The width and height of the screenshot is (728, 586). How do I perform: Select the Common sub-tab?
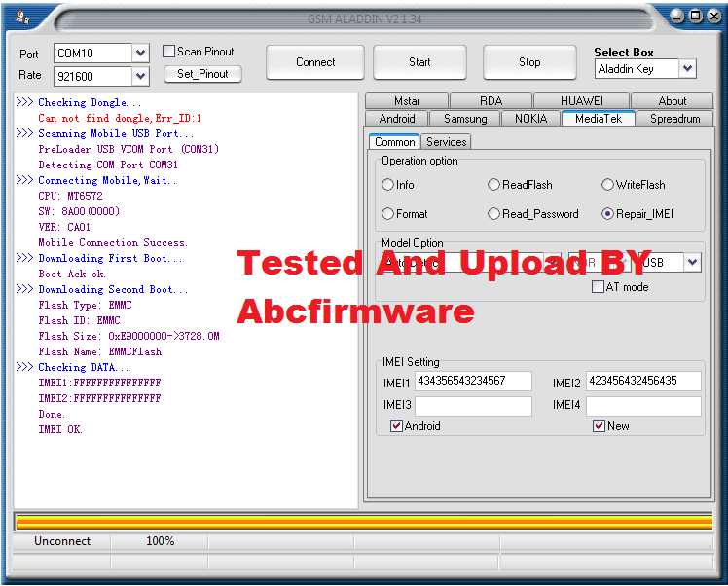pyautogui.click(x=394, y=141)
